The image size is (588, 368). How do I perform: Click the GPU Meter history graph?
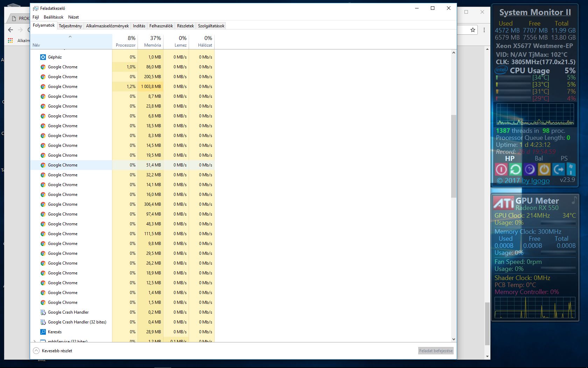pos(535,307)
